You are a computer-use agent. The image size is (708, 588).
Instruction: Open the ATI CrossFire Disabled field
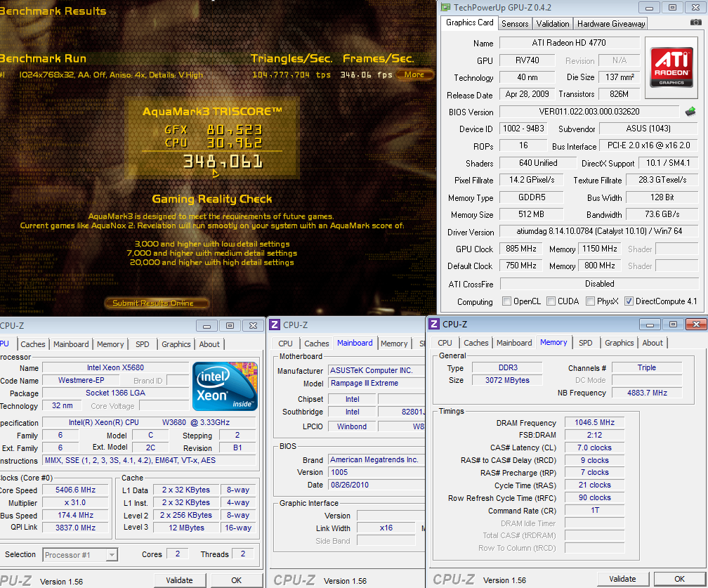point(599,284)
